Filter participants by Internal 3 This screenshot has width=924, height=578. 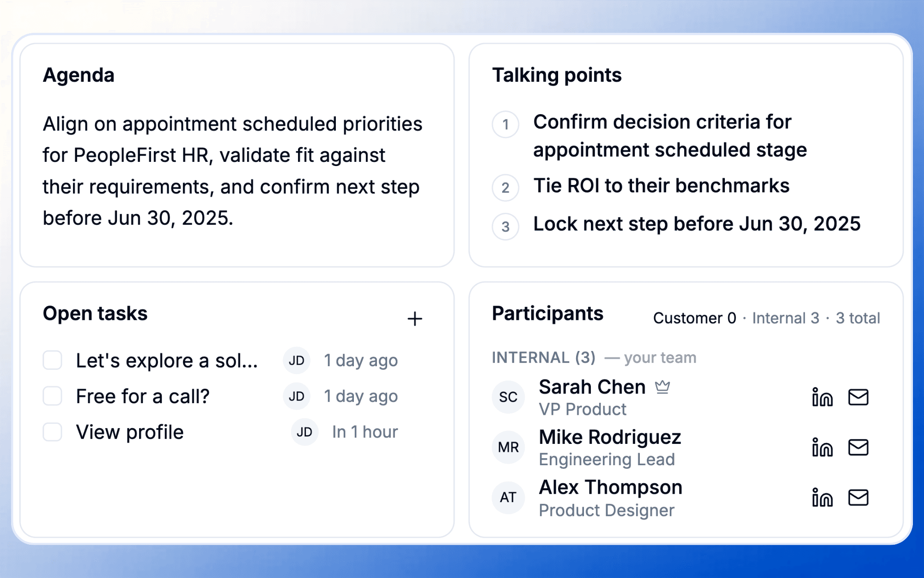[x=785, y=318]
